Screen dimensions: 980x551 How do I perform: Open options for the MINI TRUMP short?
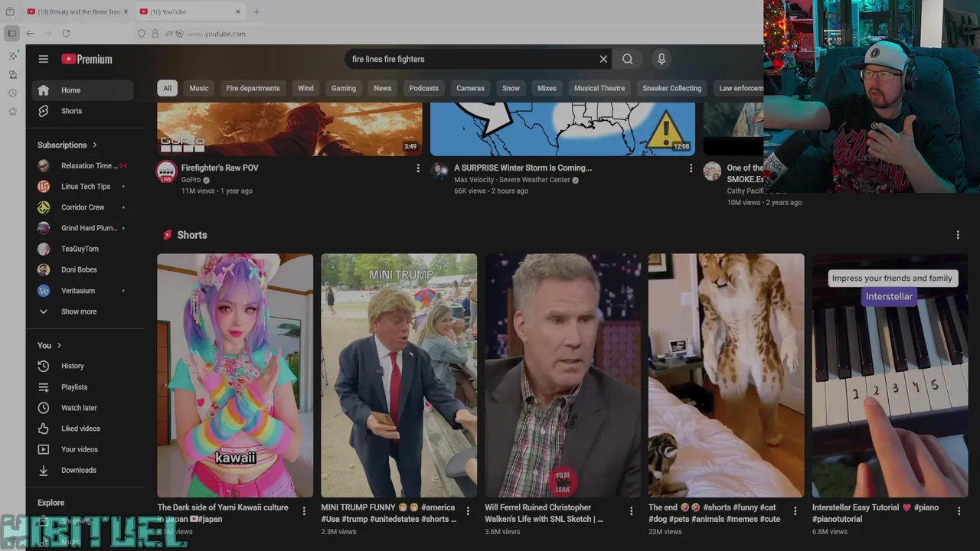coord(468,511)
